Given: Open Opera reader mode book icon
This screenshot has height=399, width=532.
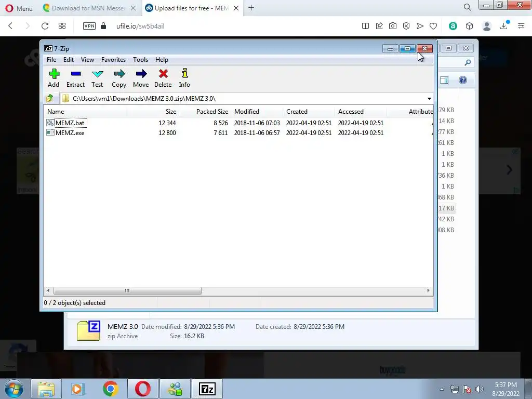Looking at the screenshot, I should tap(365, 26).
